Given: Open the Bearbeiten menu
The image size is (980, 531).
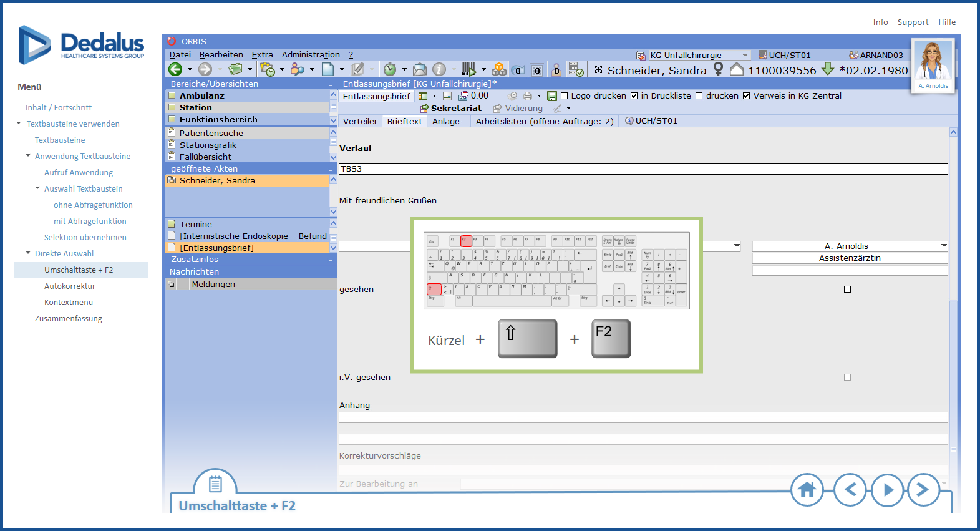Looking at the screenshot, I should [221, 55].
